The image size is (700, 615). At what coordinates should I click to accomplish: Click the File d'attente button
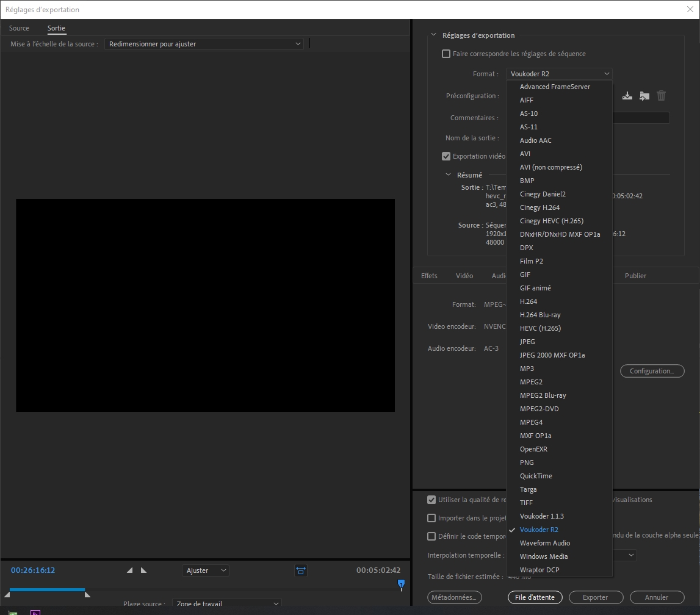coord(535,597)
